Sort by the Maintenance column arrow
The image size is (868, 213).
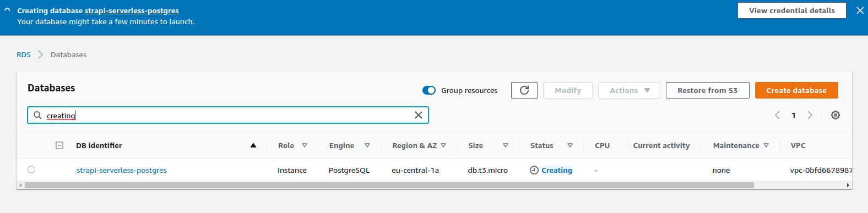pos(766,145)
